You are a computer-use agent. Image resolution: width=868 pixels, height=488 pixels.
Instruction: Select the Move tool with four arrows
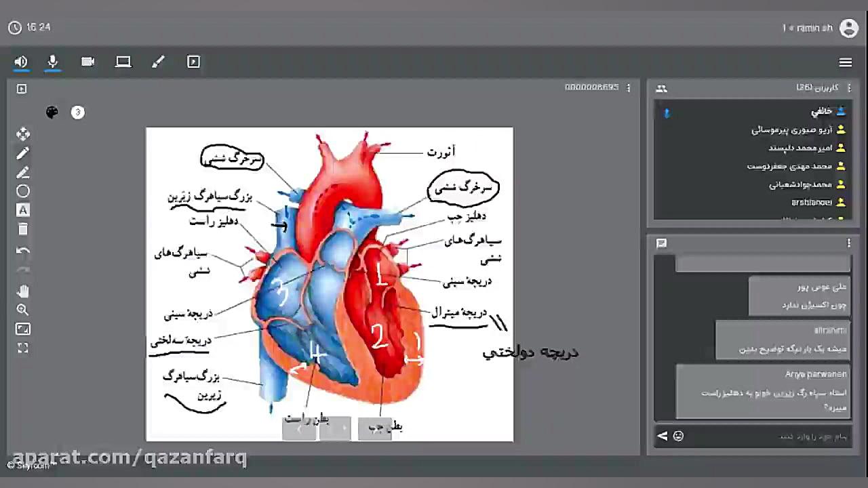click(23, 134)
